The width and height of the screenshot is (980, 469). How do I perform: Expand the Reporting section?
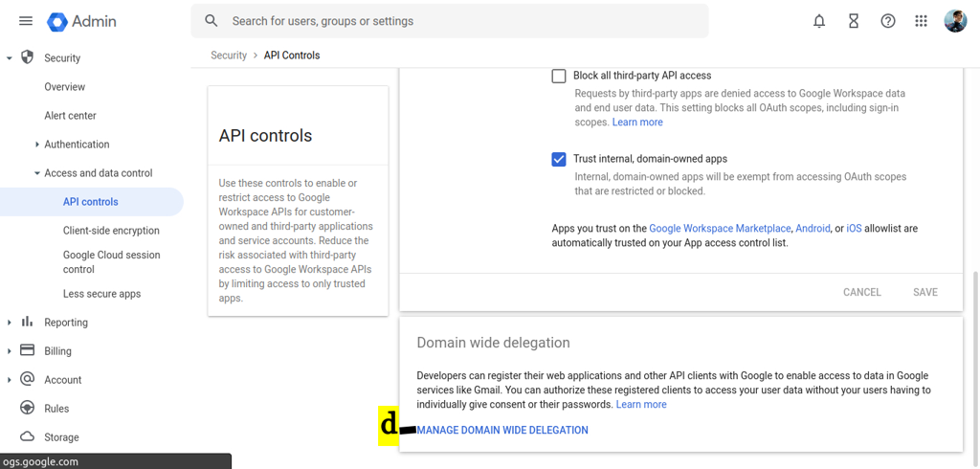coord(10,323)
